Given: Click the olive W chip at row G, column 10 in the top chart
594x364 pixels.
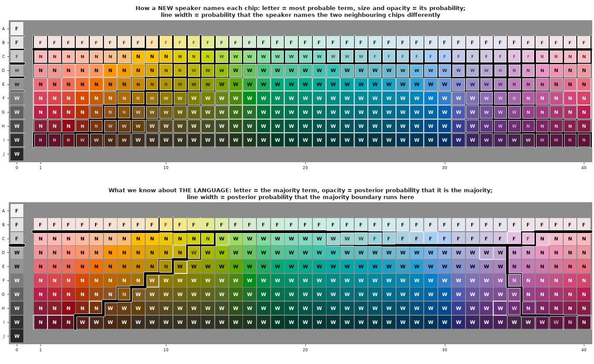Looking at the screenshot, I should pyautogui.click(x=165, y=112).
